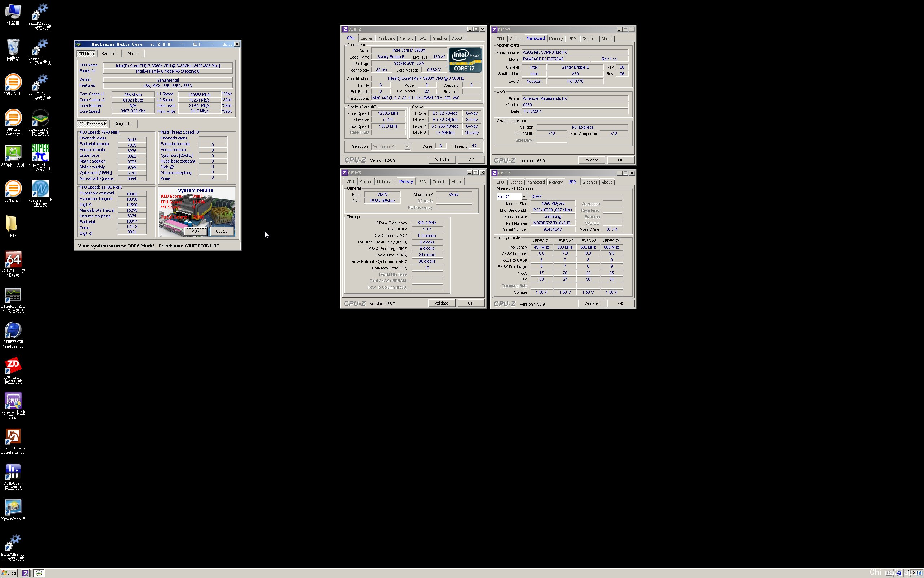Click Mandelbrot's fractal score 16295
Screen dimensions: 924x578
click(x=132, y=210)
